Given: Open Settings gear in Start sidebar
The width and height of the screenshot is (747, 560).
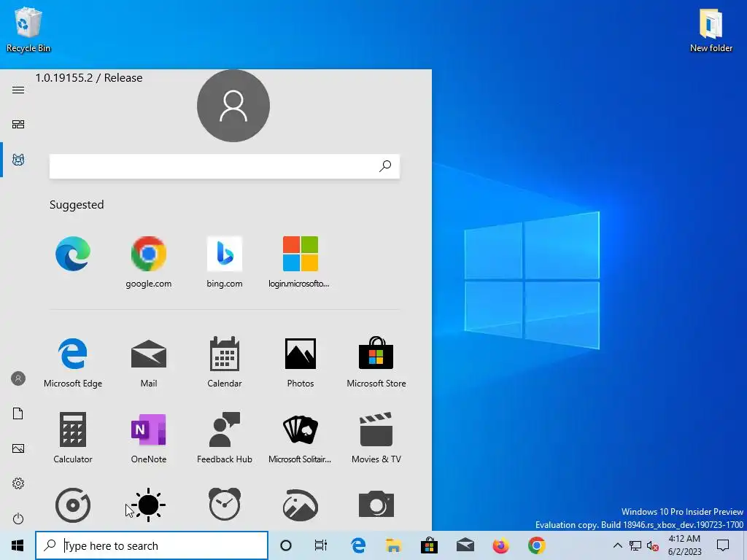Looking at the screenshot, I should pyautogui.click(x=18, y=483).
